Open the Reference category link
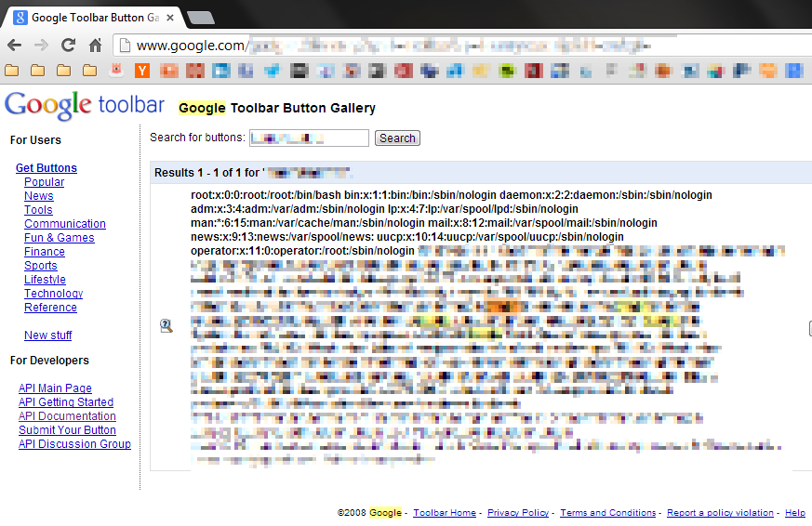 click(x=50, y=308)
